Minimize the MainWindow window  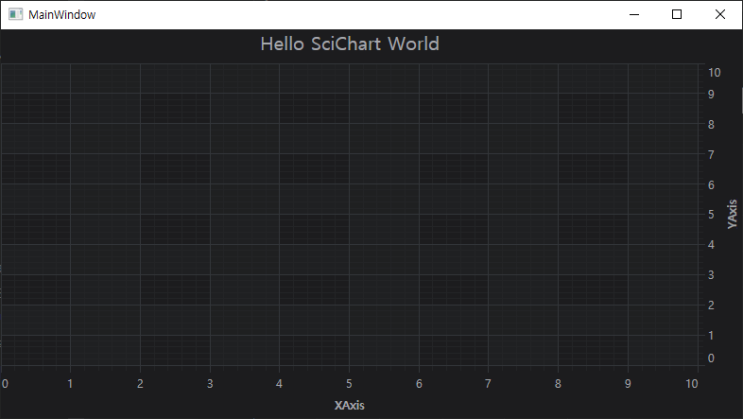click(634, 15)
